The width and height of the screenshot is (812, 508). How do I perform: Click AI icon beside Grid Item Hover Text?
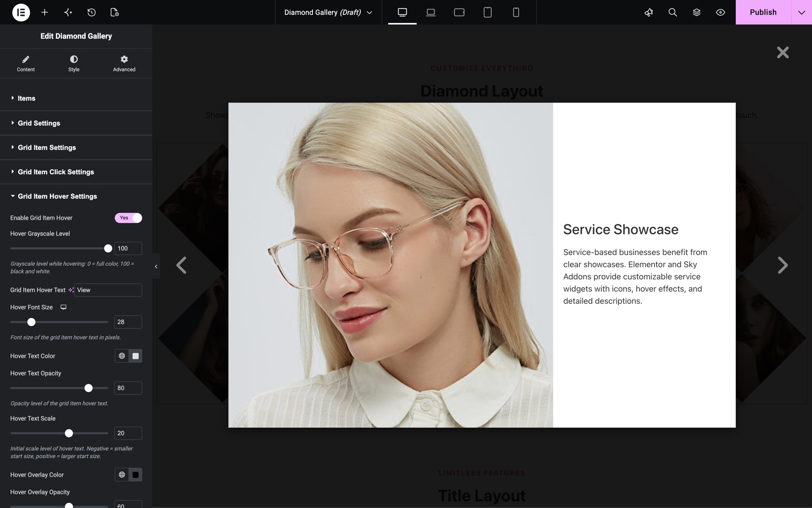(x=71, y=290)
